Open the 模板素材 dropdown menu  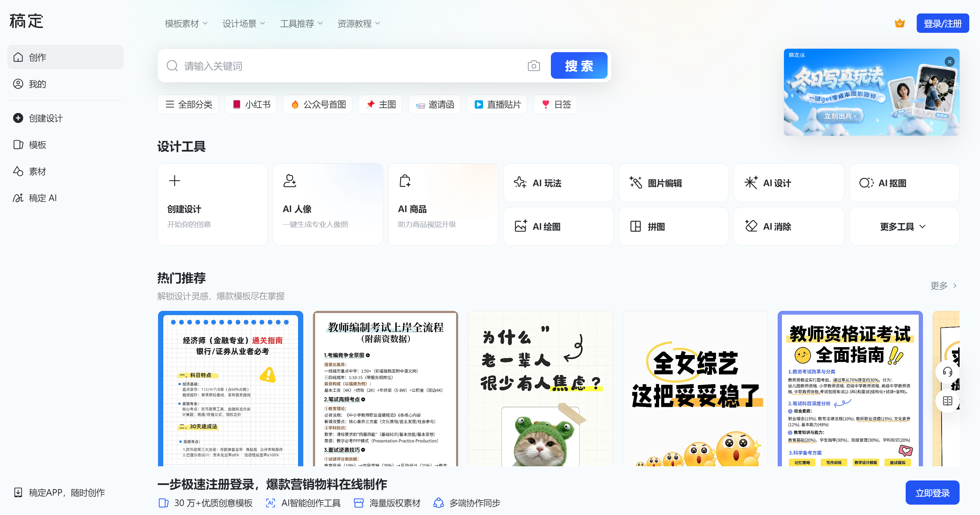[185, 23]
